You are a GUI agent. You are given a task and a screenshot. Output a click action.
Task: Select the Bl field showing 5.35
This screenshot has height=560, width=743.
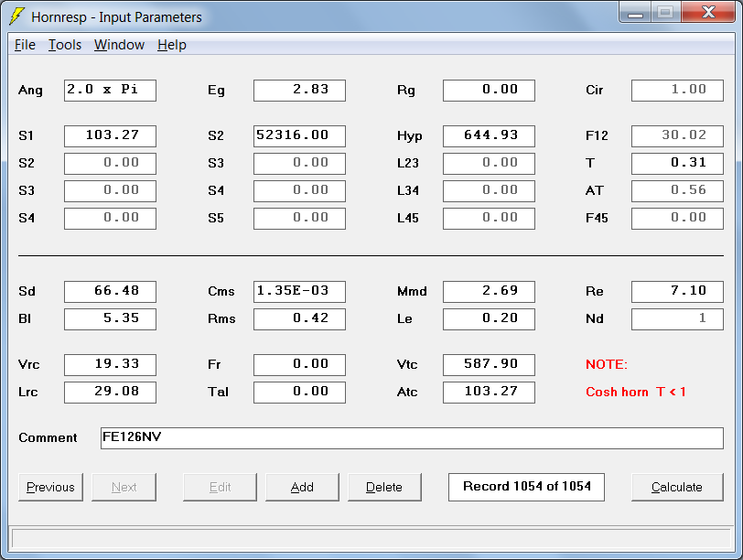pos(110,318)
